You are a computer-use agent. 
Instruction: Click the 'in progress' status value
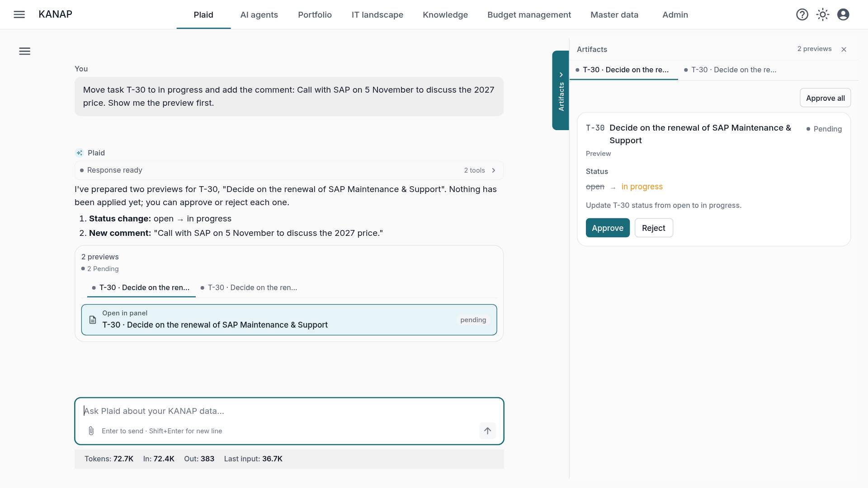coord(642,187)
